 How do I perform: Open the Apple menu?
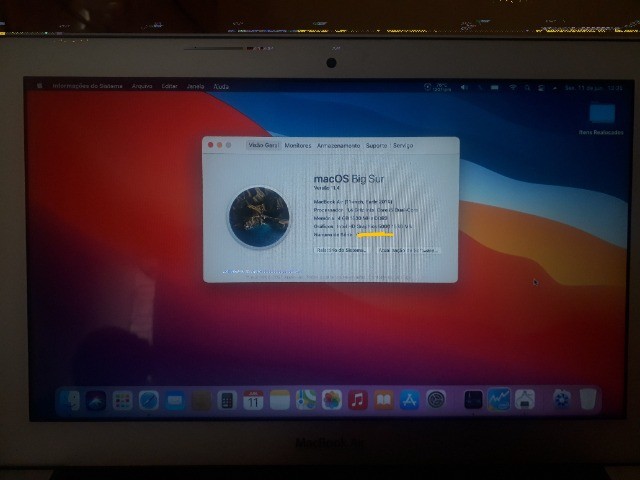[x=40, y=86]
